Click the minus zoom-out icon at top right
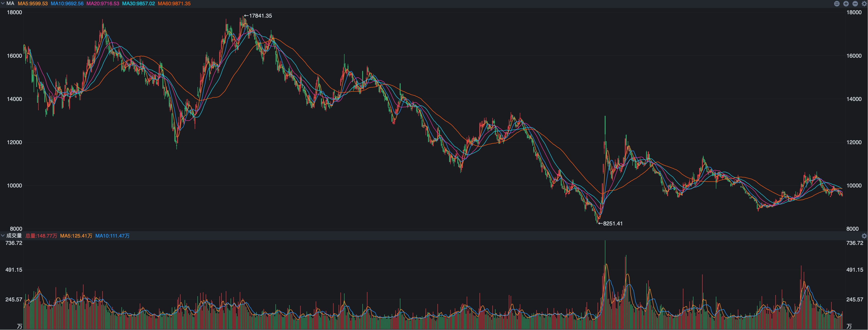The height and width of the screenshot is (330, 868). click(x=855, y=4)
